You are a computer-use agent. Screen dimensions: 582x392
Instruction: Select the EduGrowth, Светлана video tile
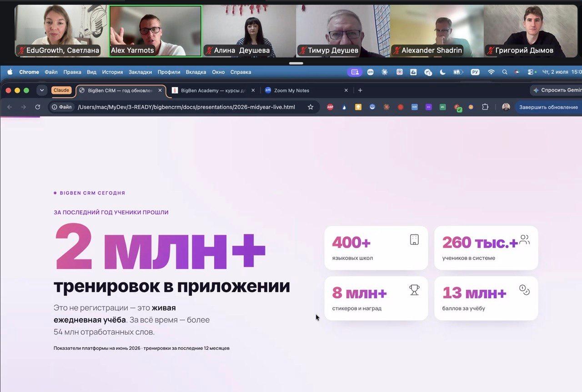point(61,31)
